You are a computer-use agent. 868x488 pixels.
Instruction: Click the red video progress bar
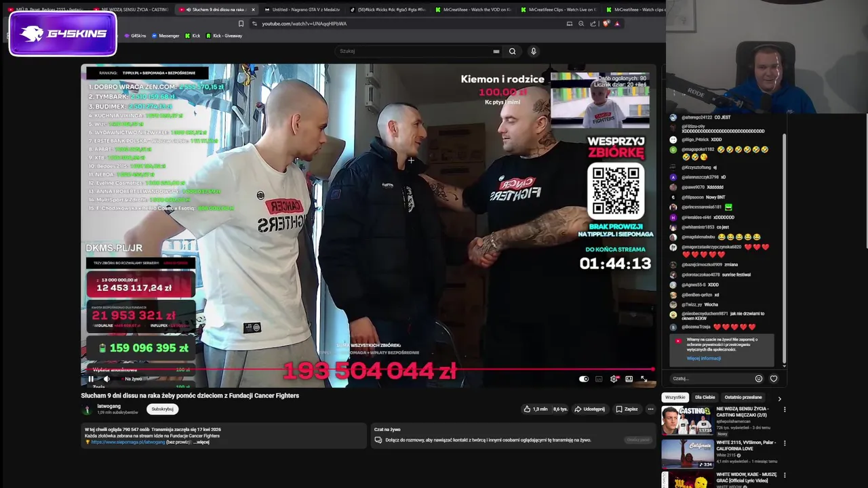click(368, 369)
